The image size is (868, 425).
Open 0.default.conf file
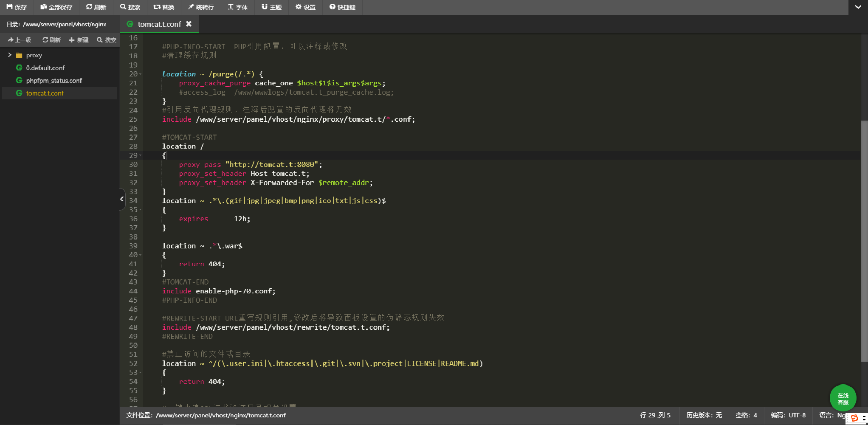point(45,68)
